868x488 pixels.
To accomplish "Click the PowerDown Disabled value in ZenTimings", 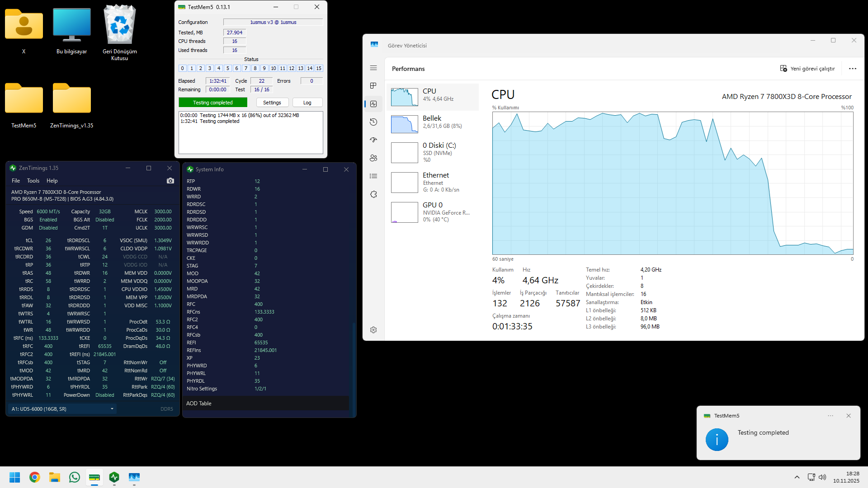I will 105,395.
